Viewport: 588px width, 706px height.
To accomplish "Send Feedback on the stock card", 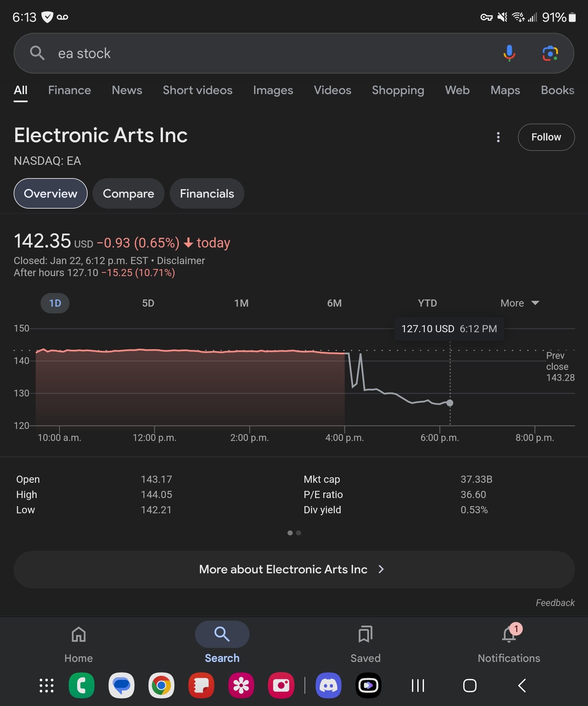I will pos(555,603).
